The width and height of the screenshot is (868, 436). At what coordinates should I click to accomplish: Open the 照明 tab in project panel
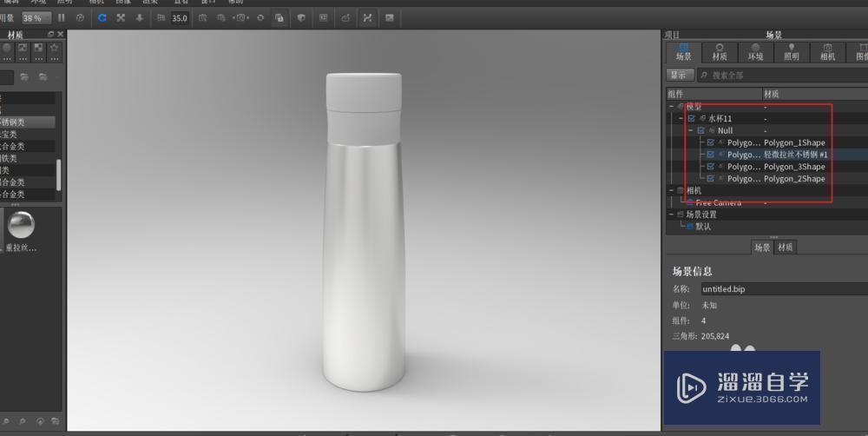pyautogui.click(x=792, y=53)
